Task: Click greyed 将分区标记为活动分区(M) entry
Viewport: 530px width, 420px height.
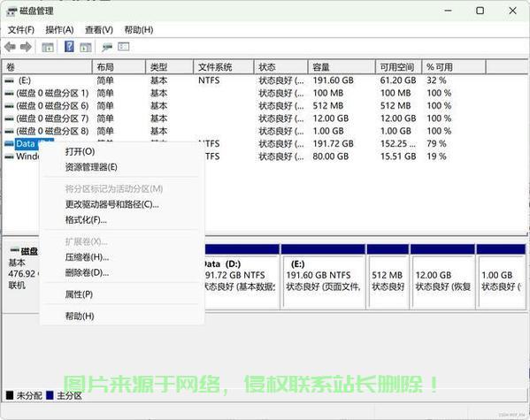Action: 122,189
